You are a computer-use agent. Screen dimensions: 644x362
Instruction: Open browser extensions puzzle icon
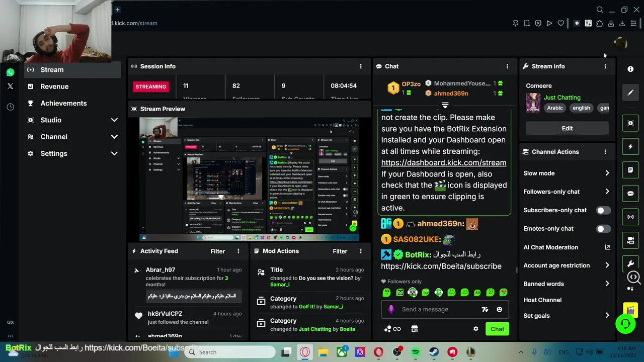click(600, 23)
